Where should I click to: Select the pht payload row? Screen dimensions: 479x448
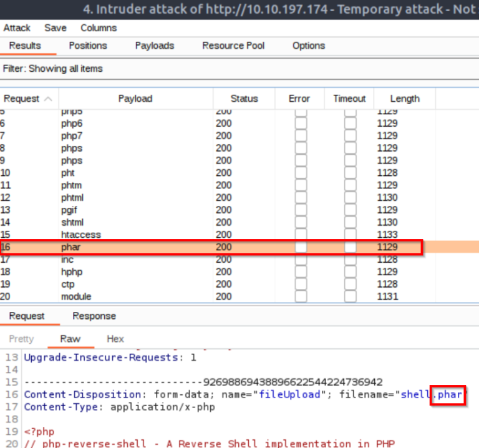tap(239, 173)
